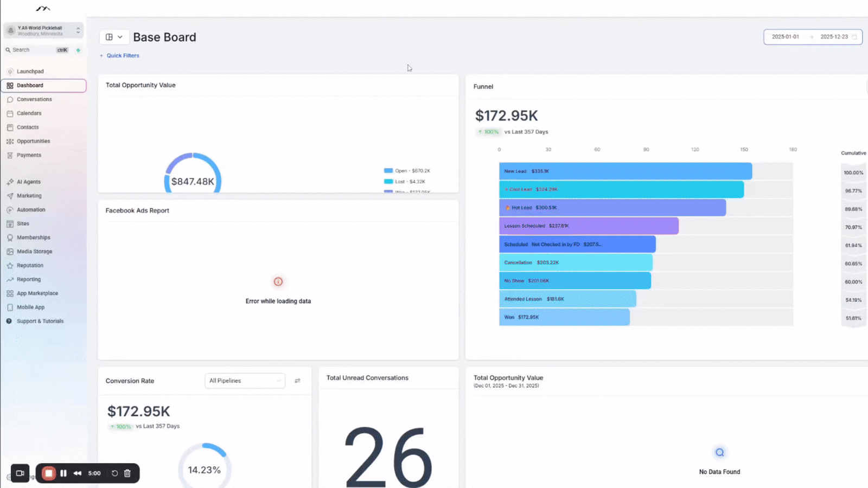Viewport: 868px width, 488px height.
Task: Open Conversations in the sidebar
Action: (x=34, y=99)
